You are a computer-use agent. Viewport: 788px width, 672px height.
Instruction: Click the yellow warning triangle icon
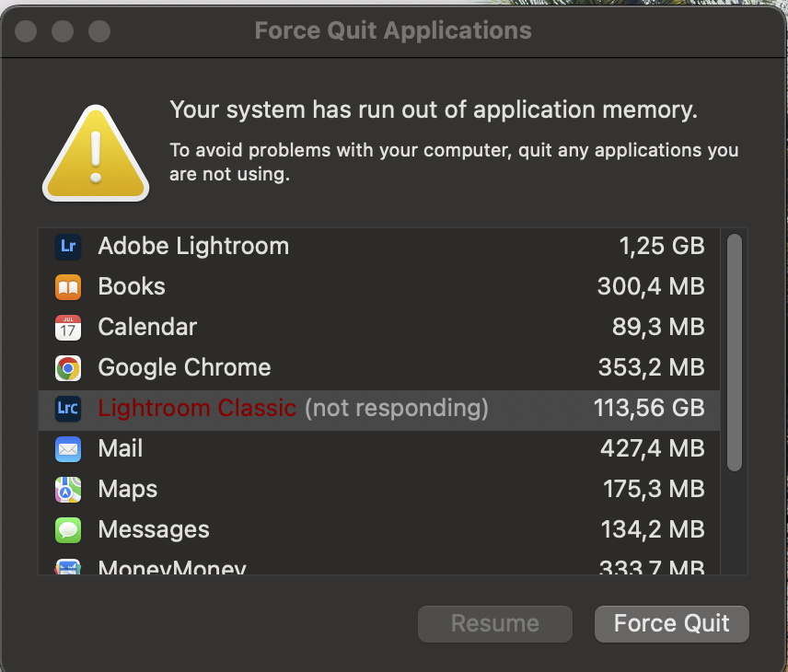pos(95,155)
